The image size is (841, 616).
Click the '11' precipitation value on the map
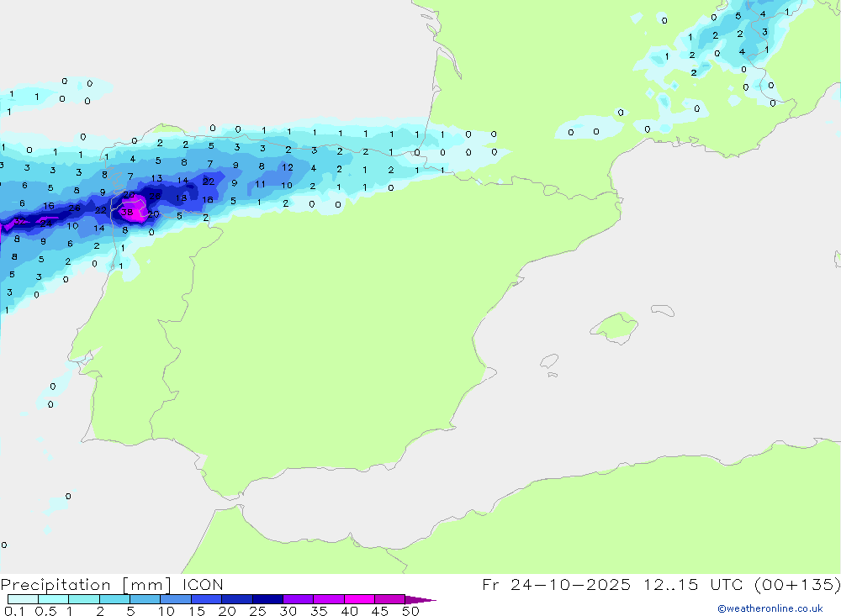(260, 184)
